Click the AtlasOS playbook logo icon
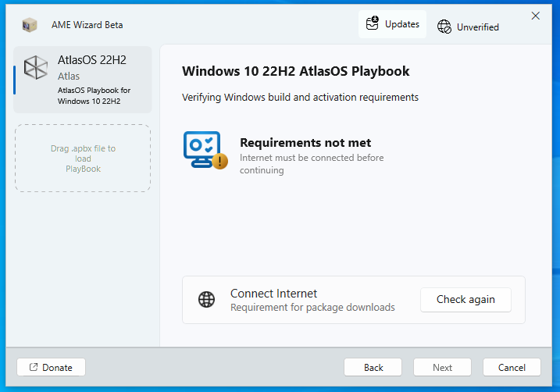The image size is (560, 392). click(x=36, y=68)
